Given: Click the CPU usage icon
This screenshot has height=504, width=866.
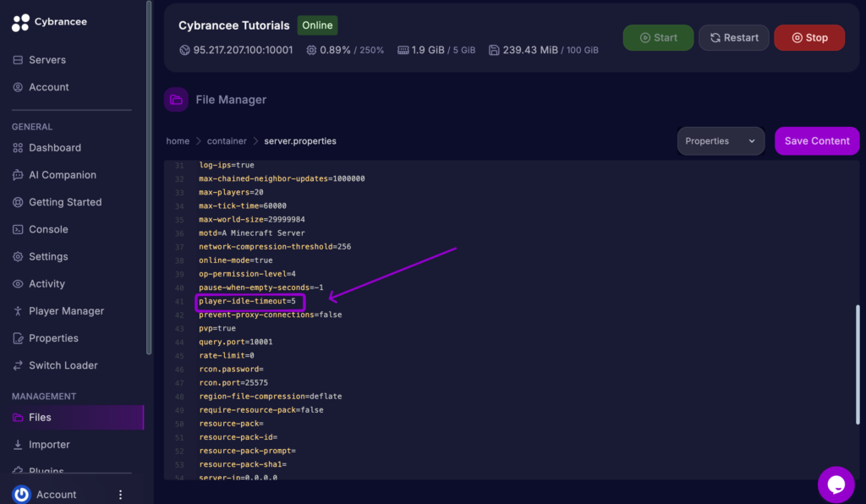Looking at the screenshot, I should 311,50.
